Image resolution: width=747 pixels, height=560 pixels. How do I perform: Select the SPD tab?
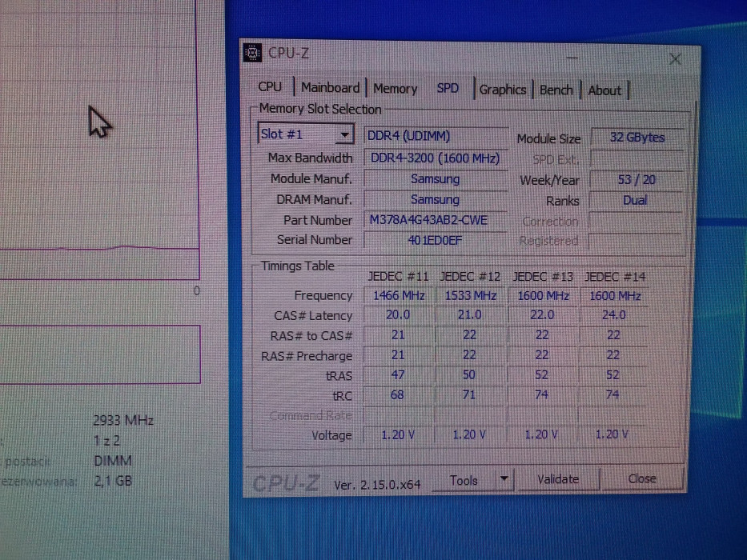(x=448, y=89)
